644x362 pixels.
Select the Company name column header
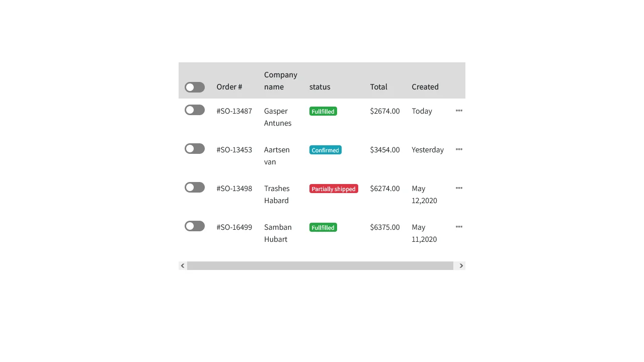pyautogui.click(x=280, y=80)
